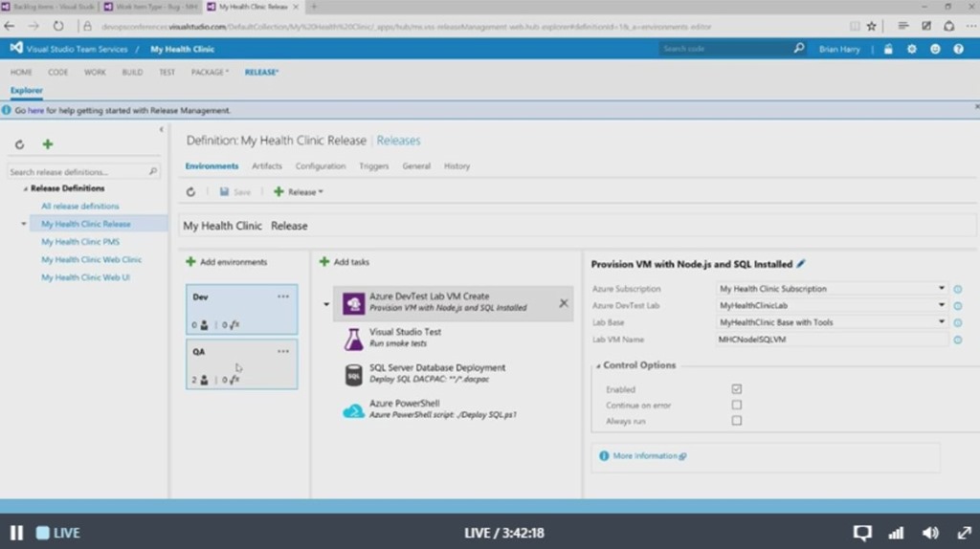
Task: Enter fullscreen mode for the video
Action: click(963, 533)
